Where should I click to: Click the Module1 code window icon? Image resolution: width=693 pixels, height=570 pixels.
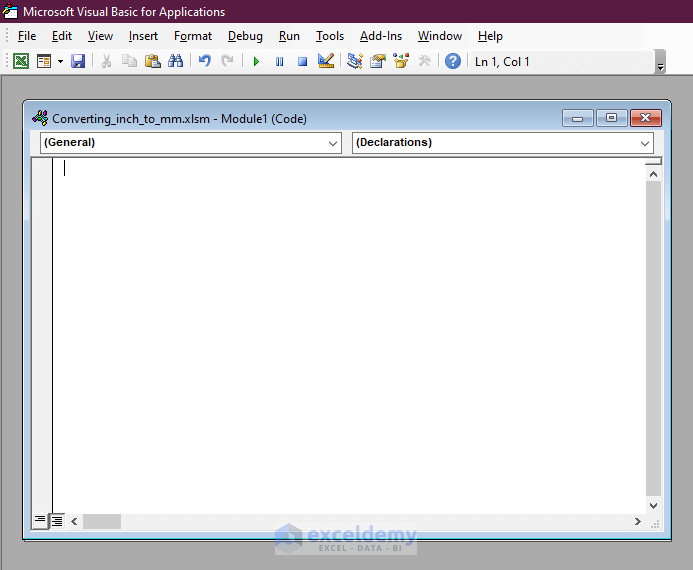[40, 118]
